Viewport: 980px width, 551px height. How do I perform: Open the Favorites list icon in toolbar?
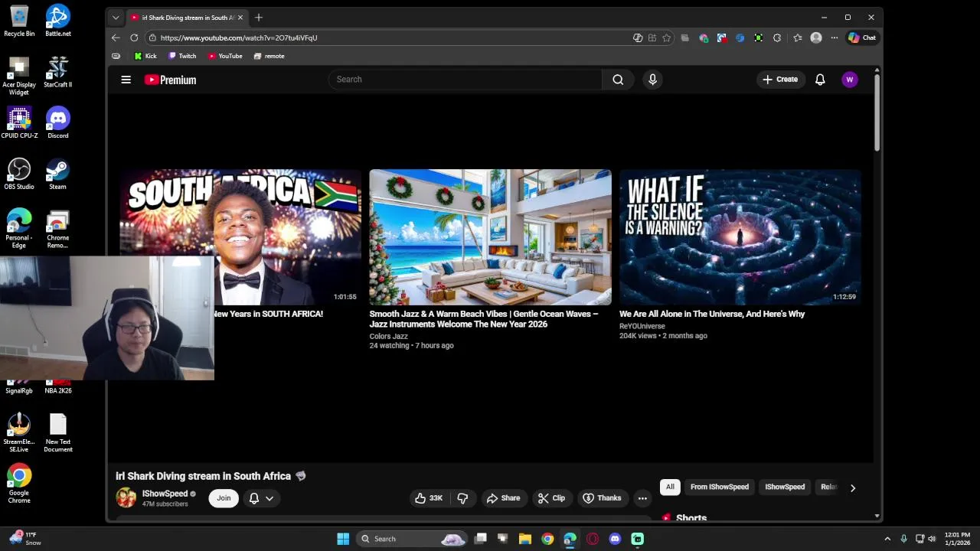pos(798,37)
